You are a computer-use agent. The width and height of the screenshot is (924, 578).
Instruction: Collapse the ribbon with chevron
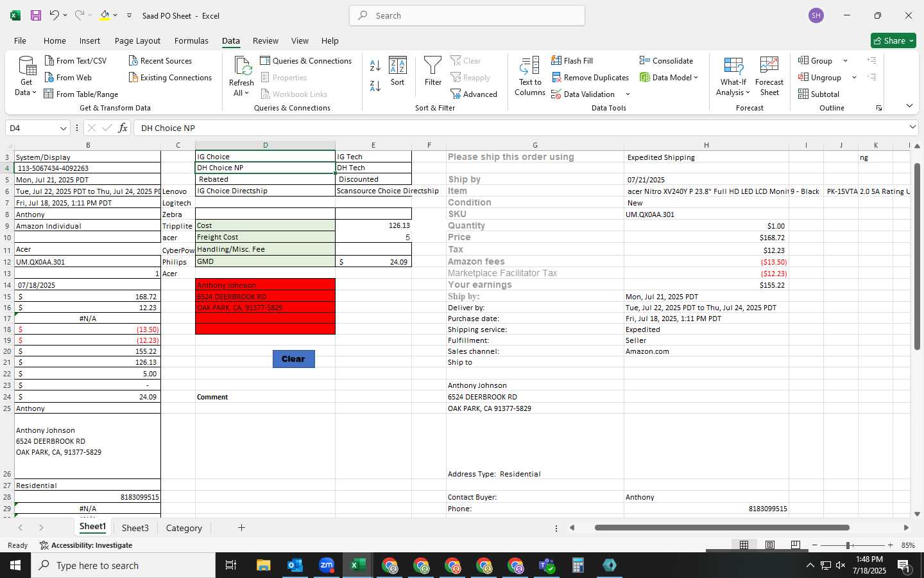909,105
